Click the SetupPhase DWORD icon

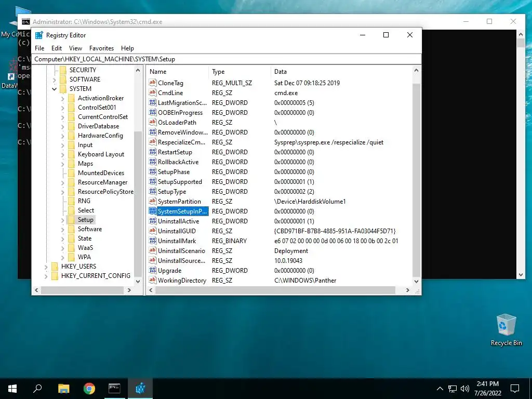coord(153,171)
